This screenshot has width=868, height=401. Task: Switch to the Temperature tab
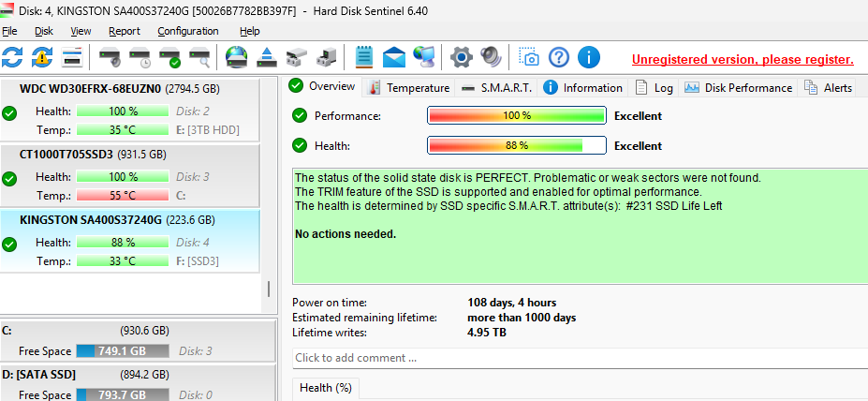pos(408,87)
